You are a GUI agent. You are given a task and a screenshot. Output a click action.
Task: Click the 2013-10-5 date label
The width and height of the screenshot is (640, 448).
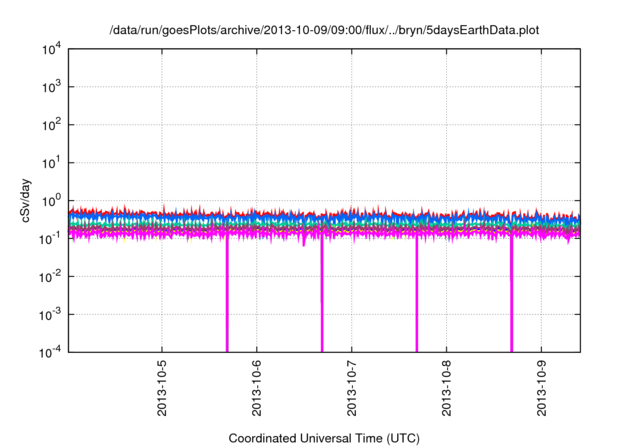click(162, 388)
